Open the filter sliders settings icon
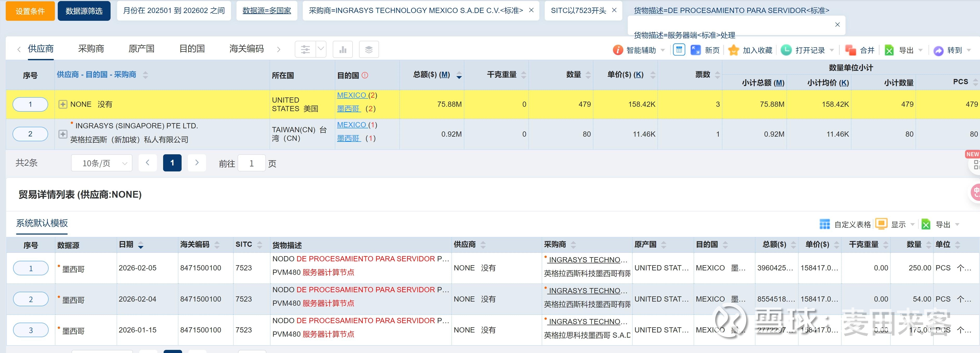The image size is (980, 353). [x=305, y=49]
